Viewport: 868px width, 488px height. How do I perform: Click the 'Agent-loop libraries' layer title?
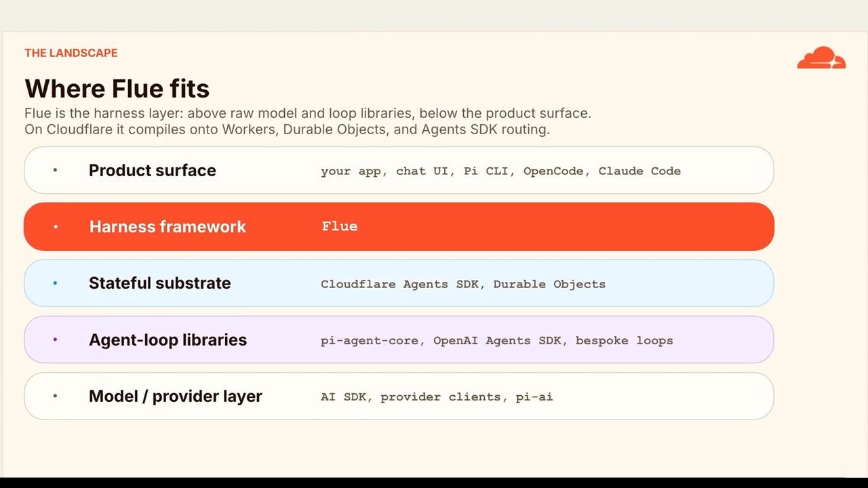click(167, 340)
